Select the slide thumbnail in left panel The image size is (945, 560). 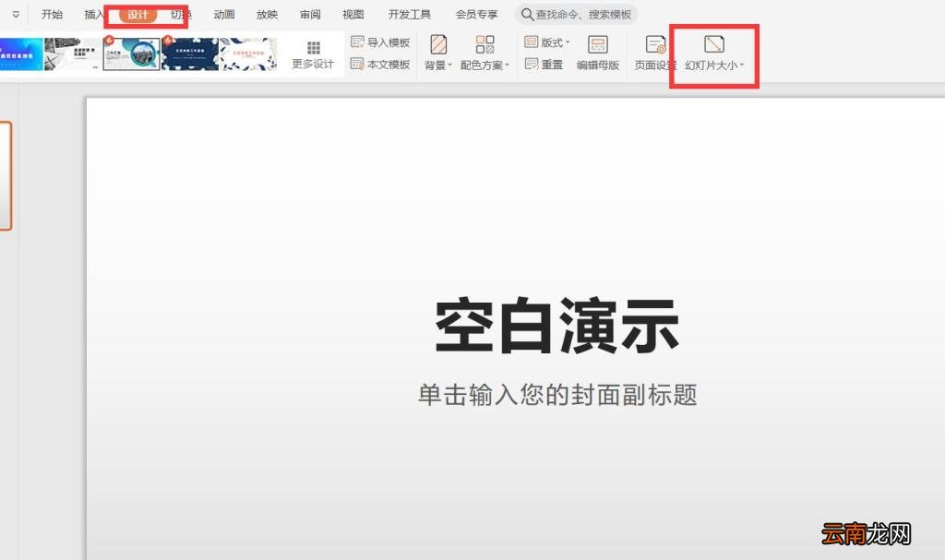[6, 175]
